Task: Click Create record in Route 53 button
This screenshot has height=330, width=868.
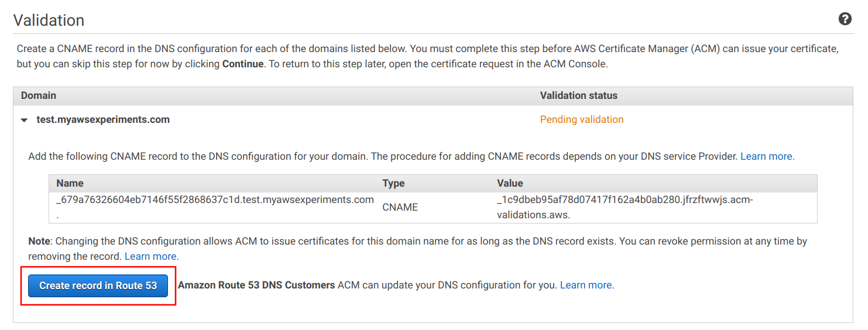Action: (x=98, y=286)
